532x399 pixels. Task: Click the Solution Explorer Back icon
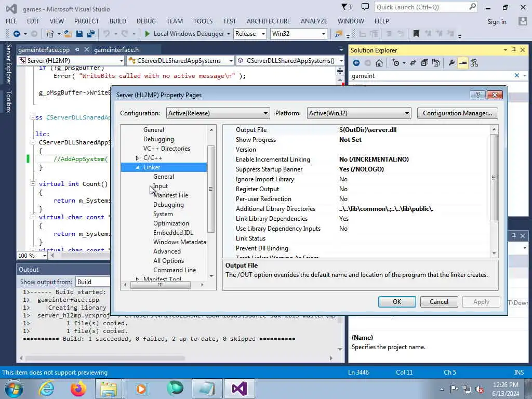356,63
